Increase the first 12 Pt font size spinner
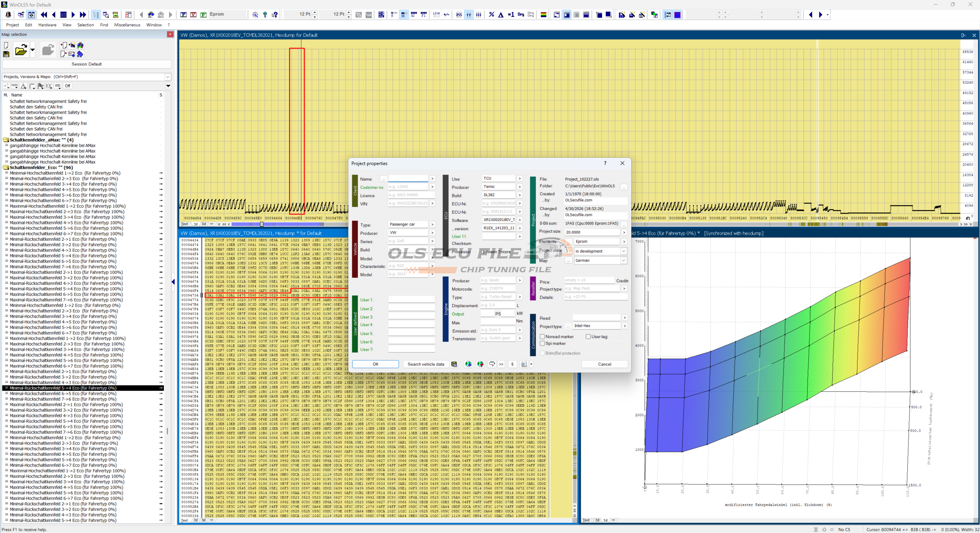Screen dimensions: 980x533 315,13
